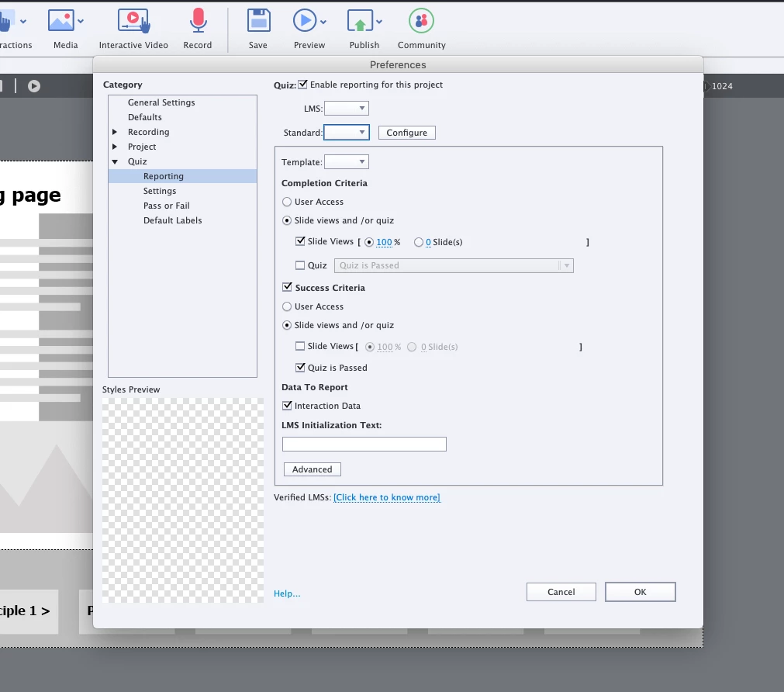Click the LMS Initialization Text field
This screenshot has height=692, width=784.
[364, 445]
